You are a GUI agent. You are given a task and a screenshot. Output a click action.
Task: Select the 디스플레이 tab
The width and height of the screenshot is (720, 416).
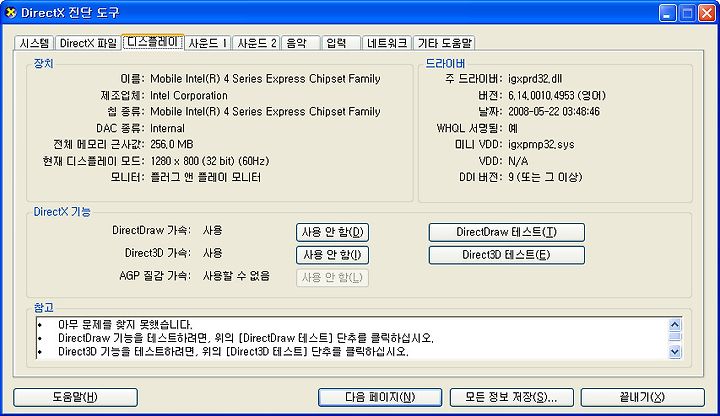pyautogui.click(x=153, y=42)
